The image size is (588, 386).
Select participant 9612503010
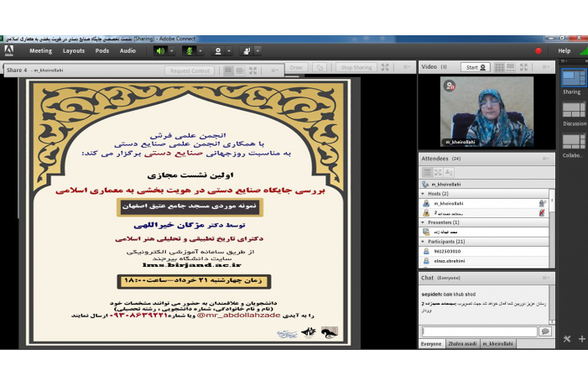[x=484, y=252]
